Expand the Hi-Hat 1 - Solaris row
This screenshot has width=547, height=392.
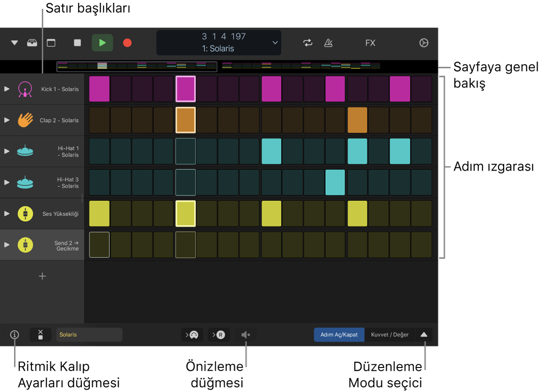[7, 151]
